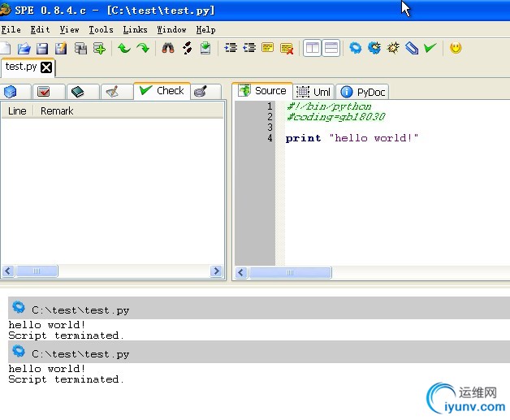The width and height of the screenshot is (510, 420).
Task: Click the Dedent icon
Action: 249,48
